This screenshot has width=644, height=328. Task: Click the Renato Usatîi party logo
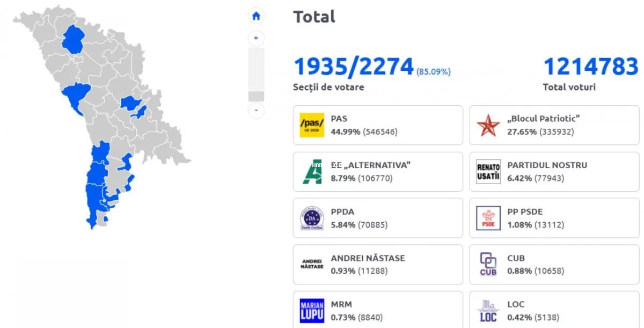coord(488,172)
